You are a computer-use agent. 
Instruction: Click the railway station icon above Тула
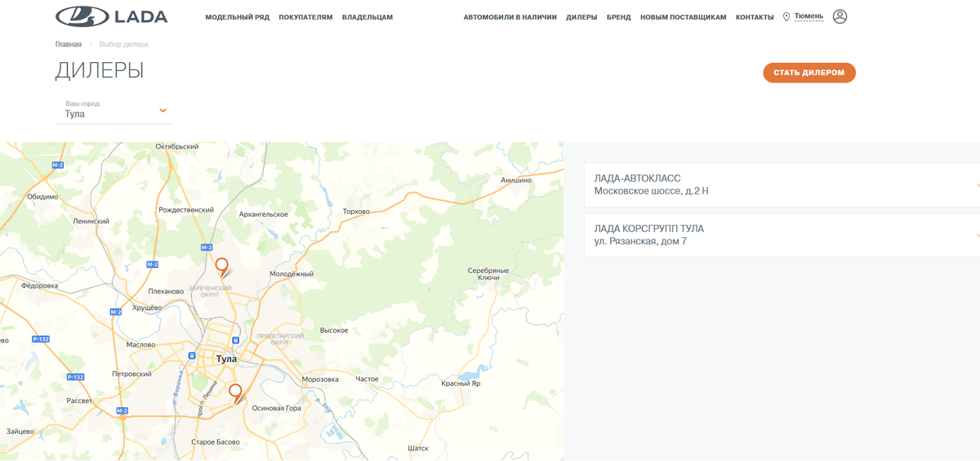235,341
